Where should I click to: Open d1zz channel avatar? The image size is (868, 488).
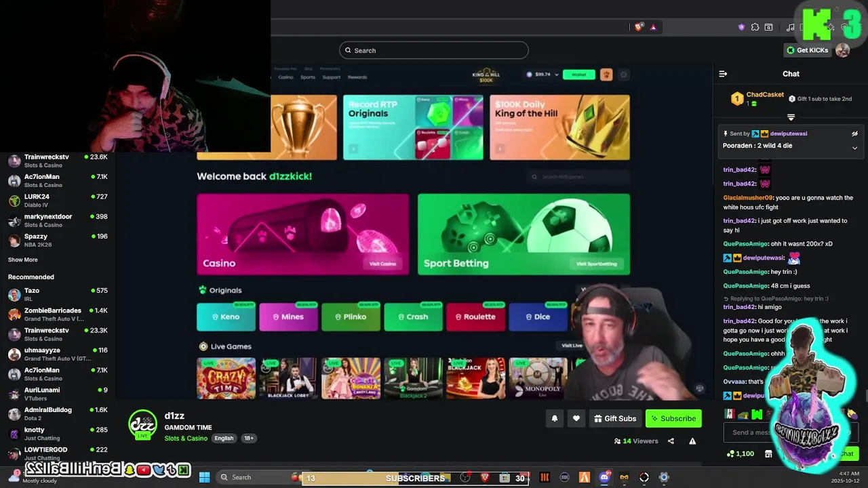(142, 425)
